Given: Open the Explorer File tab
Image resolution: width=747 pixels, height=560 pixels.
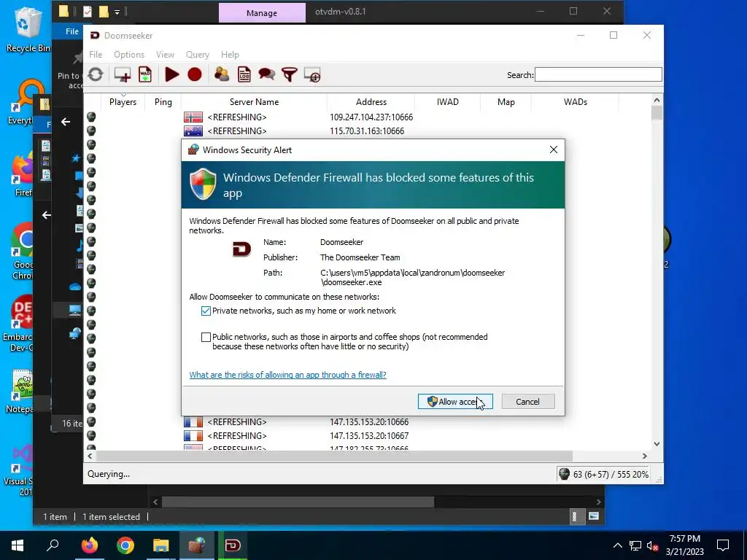Looking at the screenshot, I should (x=72, y=31).
